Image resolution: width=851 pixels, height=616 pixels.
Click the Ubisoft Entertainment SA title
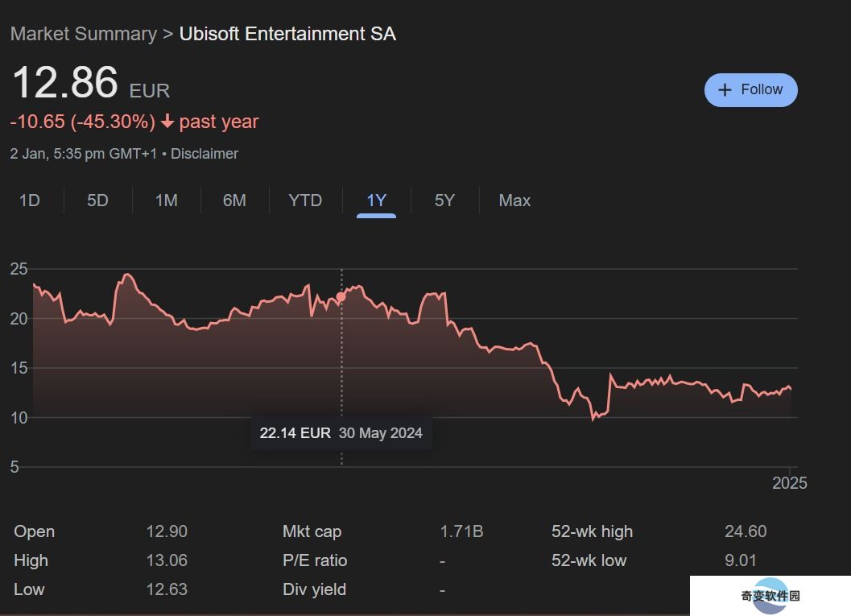pos(287,34)
